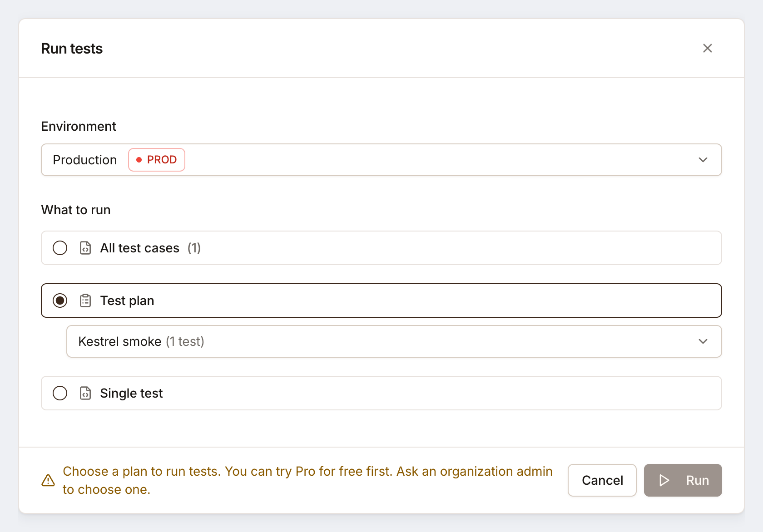
Task: Click the Single test file icon
Action: click(85, 393)
